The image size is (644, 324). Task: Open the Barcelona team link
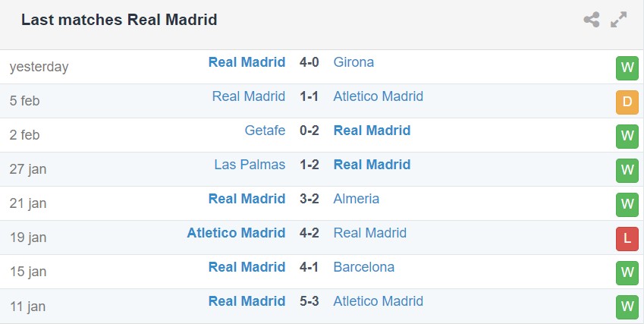pyautogui.click(x=364, y=267)
